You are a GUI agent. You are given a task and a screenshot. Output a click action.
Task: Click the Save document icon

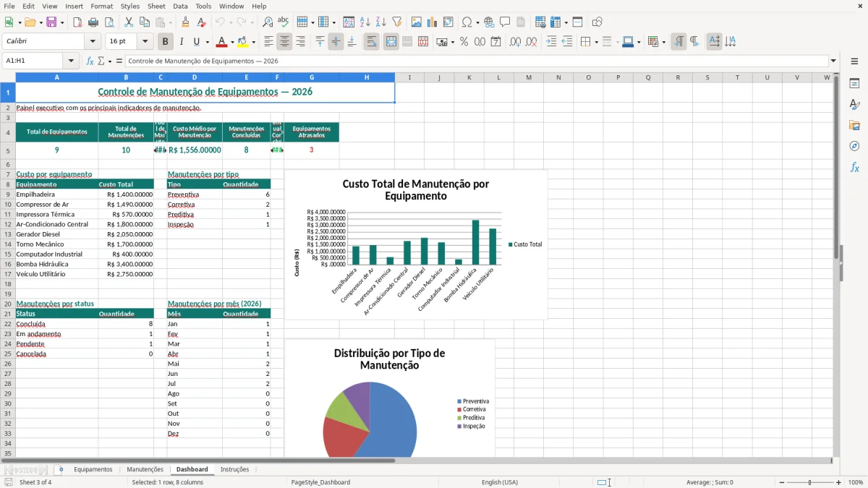(x=51, y=22)
